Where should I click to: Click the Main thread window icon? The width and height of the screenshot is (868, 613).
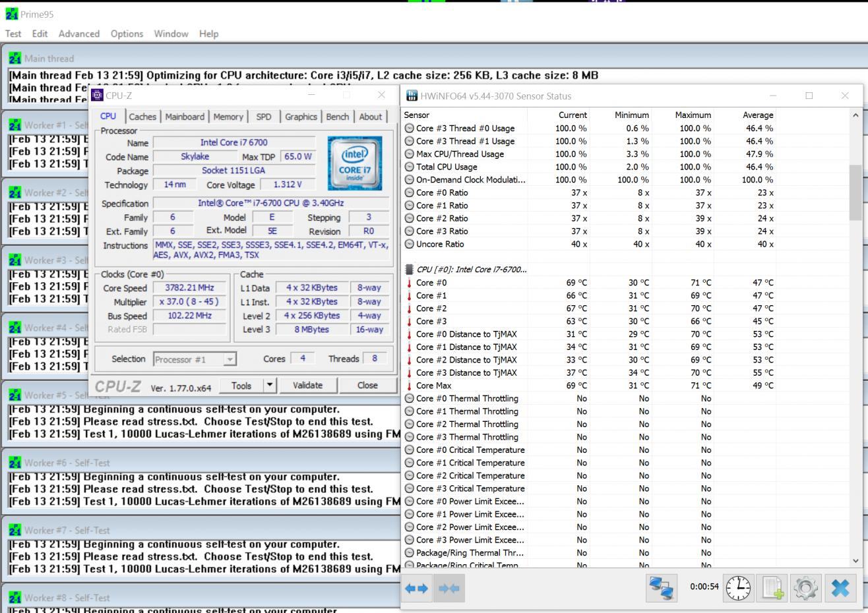15,58
